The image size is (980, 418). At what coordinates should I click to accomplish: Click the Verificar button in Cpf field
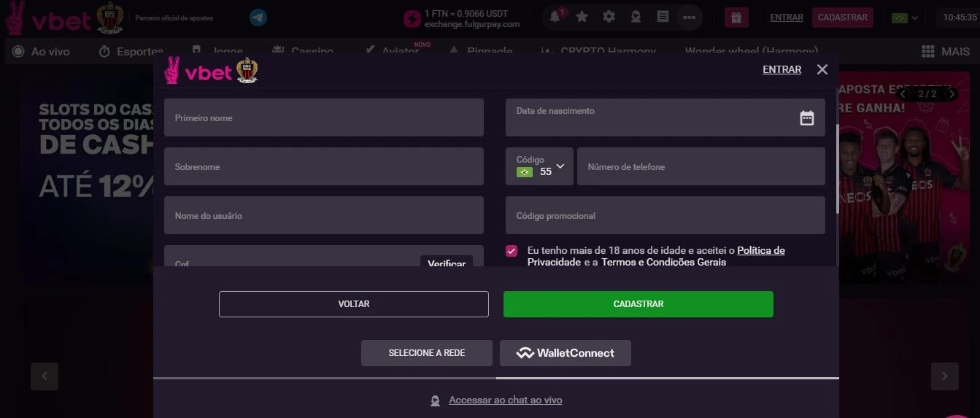tap(447, 261)
